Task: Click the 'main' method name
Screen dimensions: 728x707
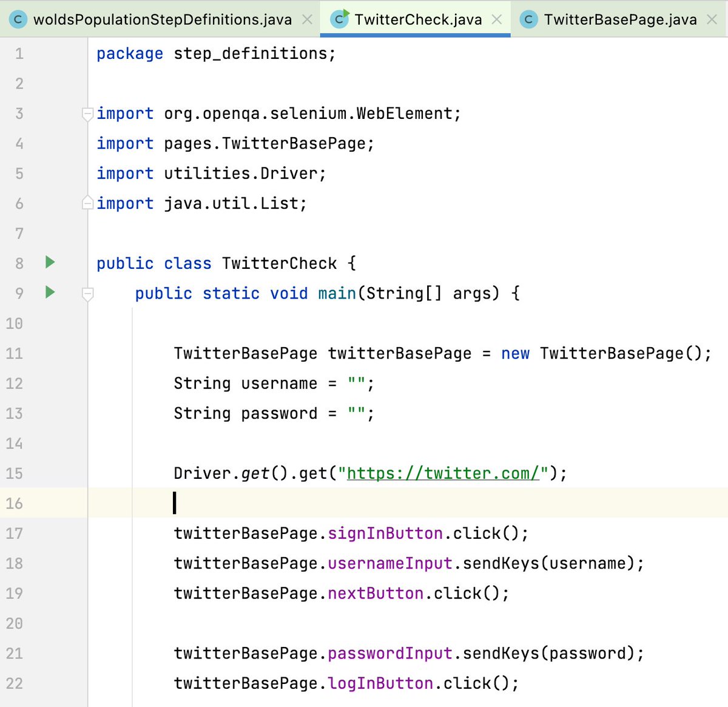Action: (x=337, y=293)
